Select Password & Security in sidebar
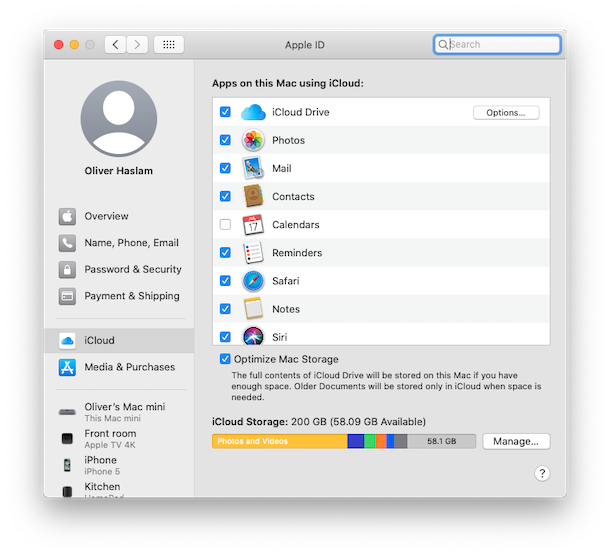The height and width of the screenshot is (555, 610). point(132,269)
